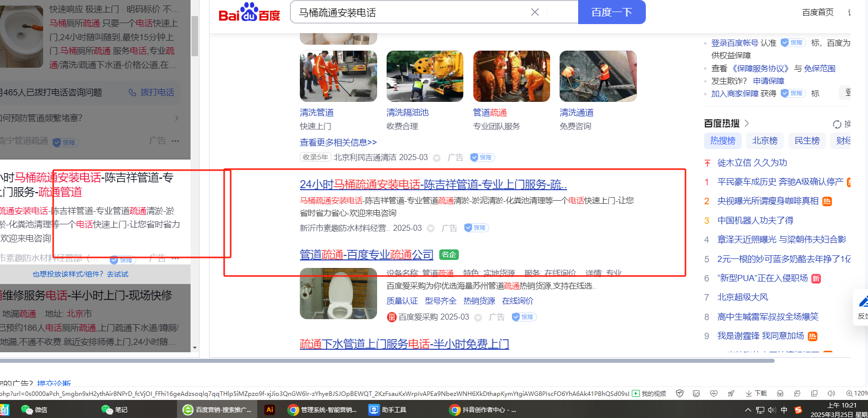Clear the search box with the X icon
The width and height of the screenshot is (868, 418).
coord(535,12)
